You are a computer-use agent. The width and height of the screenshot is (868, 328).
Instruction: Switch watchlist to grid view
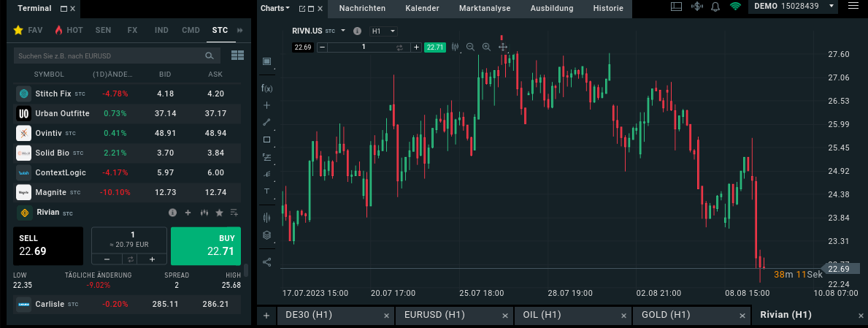237,56
